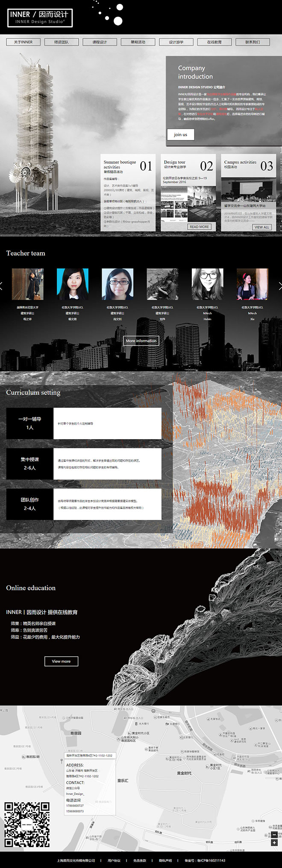
Task: Select teacher photo of 程之章
Action: pyautogui.click(x=28, y=284)
